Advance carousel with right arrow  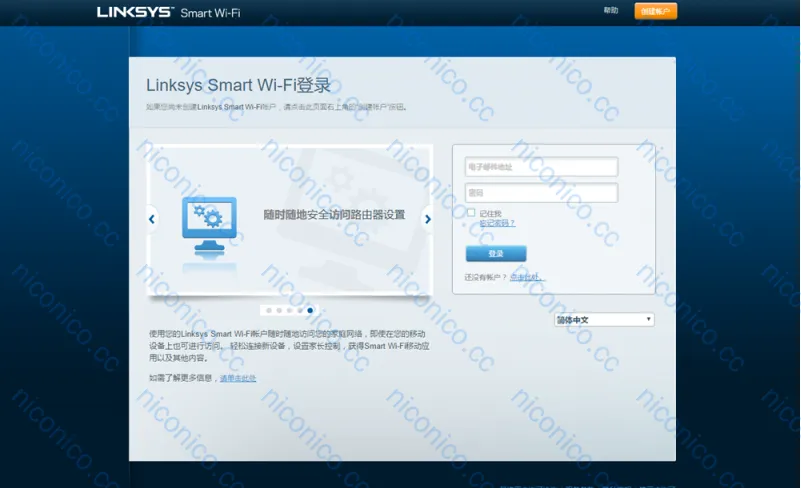pyautogui.click(x=428, y=219)
